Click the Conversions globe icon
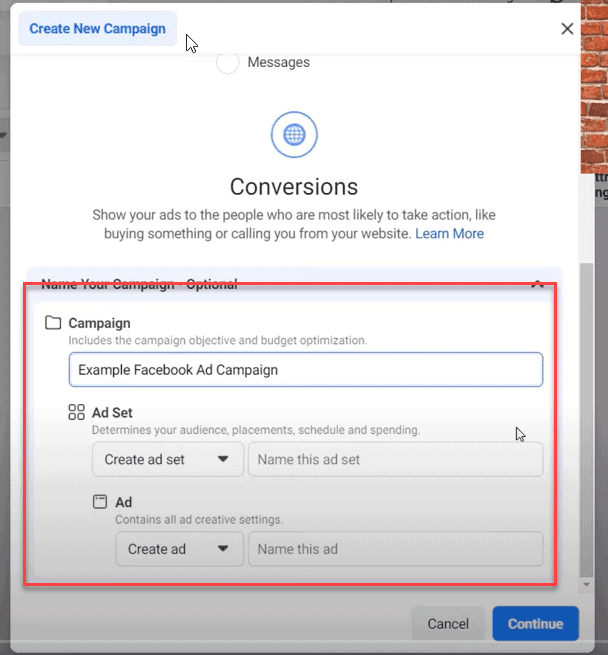608x655 pixels. 294,135
